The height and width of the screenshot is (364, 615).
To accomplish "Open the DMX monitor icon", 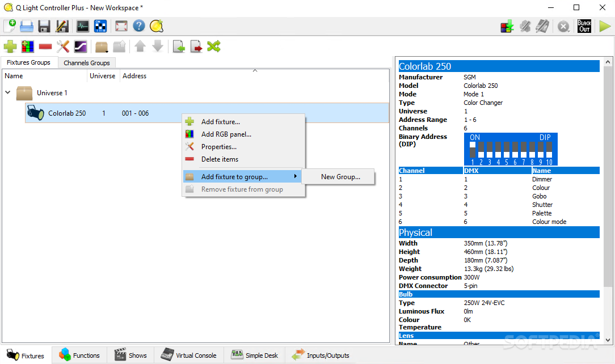I will tap(82, 26).
